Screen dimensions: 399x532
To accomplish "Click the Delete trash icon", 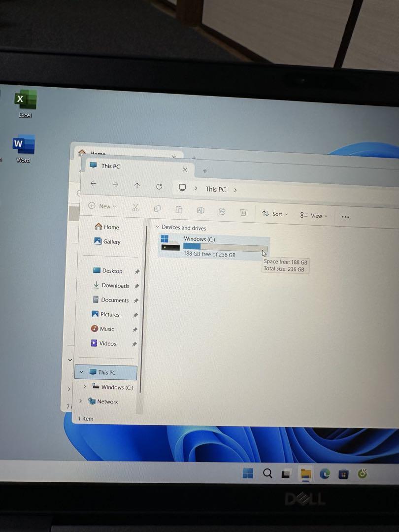I will pos(243,212).
